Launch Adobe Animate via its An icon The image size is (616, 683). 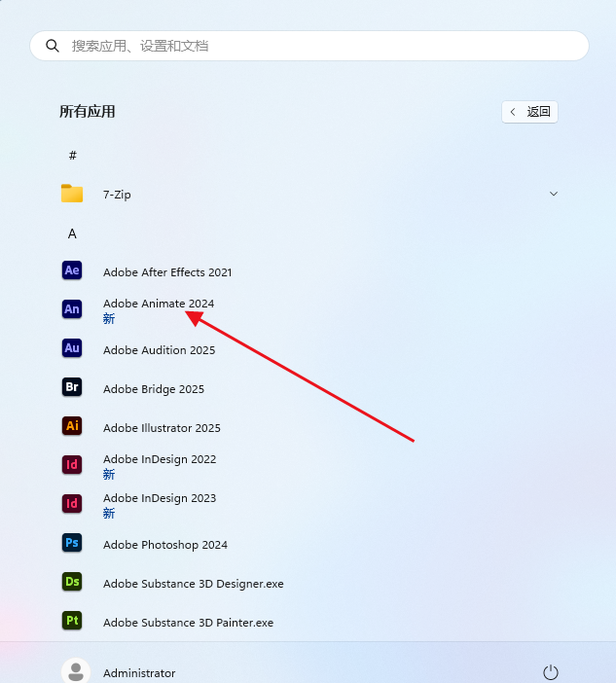pos(72,309)
